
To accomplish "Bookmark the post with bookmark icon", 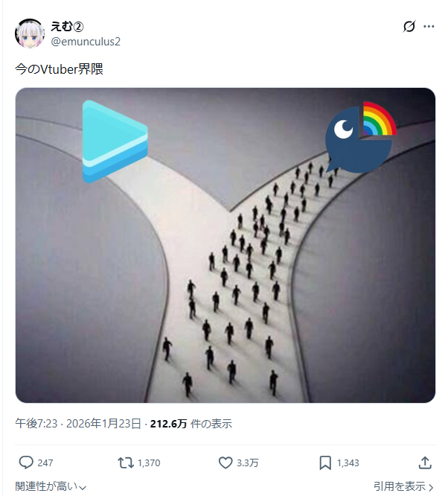I will [x=325, y=462].
